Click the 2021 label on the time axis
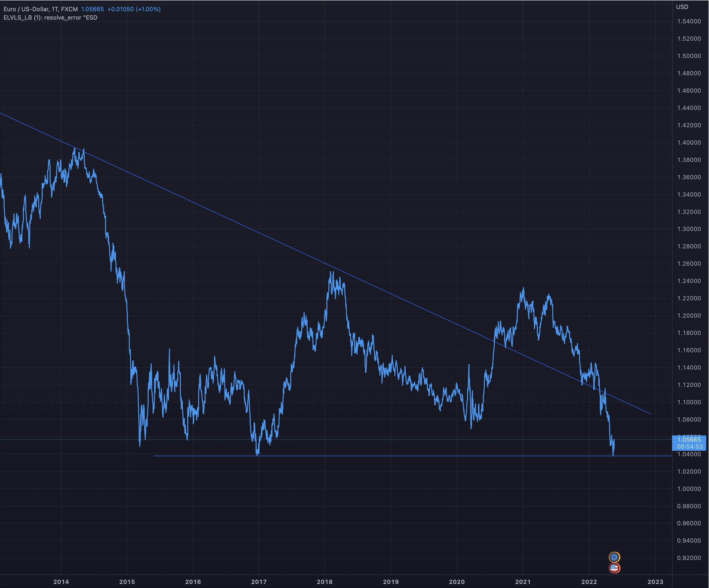709x588 pixels. pos(523,581)
